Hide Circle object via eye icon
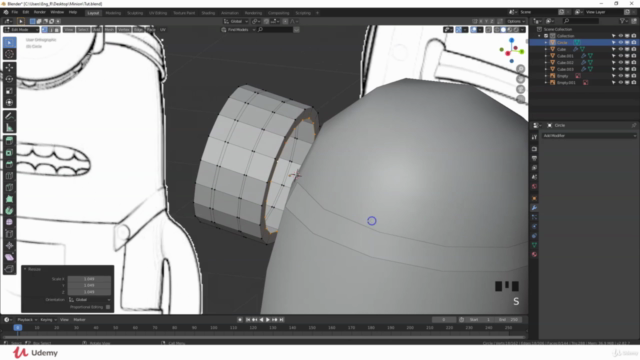640x360 pixels. pos(620,42)
